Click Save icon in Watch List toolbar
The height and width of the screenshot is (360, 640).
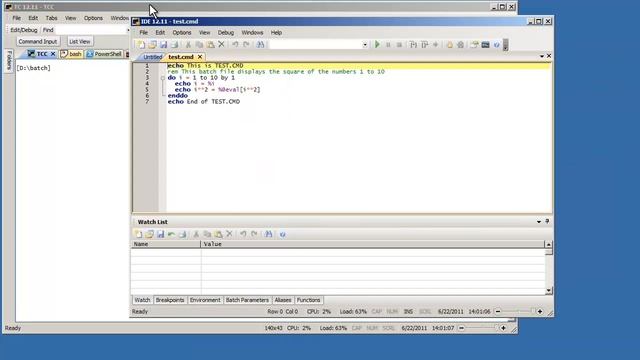point(160,234)
